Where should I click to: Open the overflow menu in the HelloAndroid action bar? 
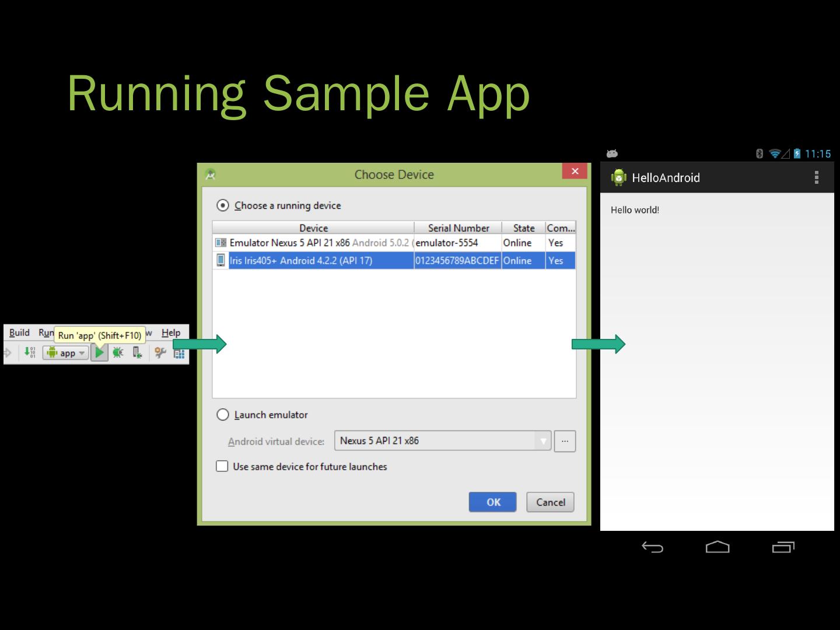[x=817, y=177]
